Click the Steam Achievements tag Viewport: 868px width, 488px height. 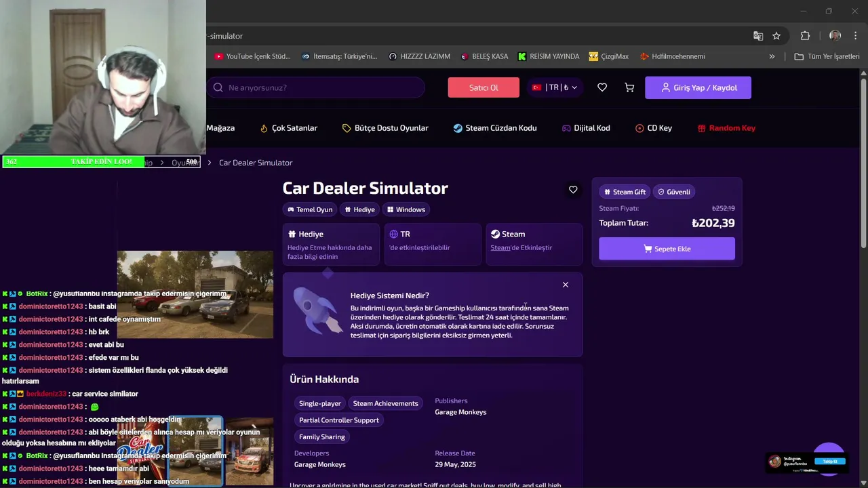click(x=385, y=403)
